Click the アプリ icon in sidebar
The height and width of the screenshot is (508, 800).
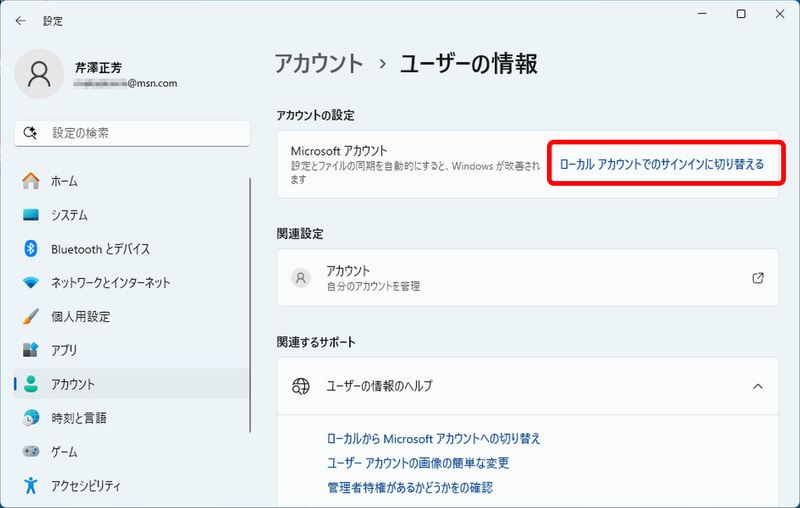(31, 350)
